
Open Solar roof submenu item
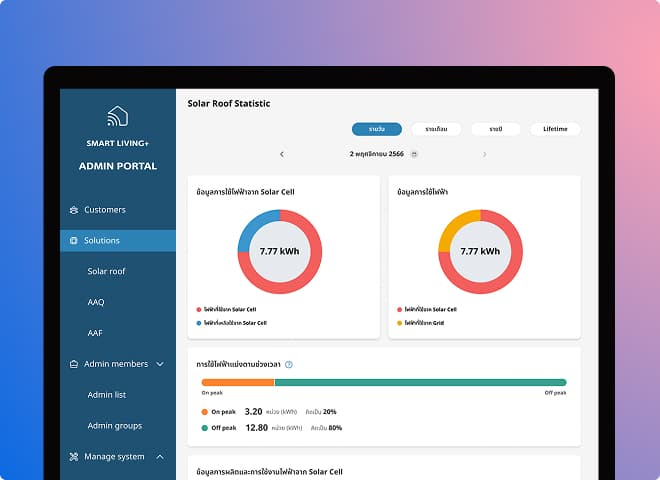106,272
